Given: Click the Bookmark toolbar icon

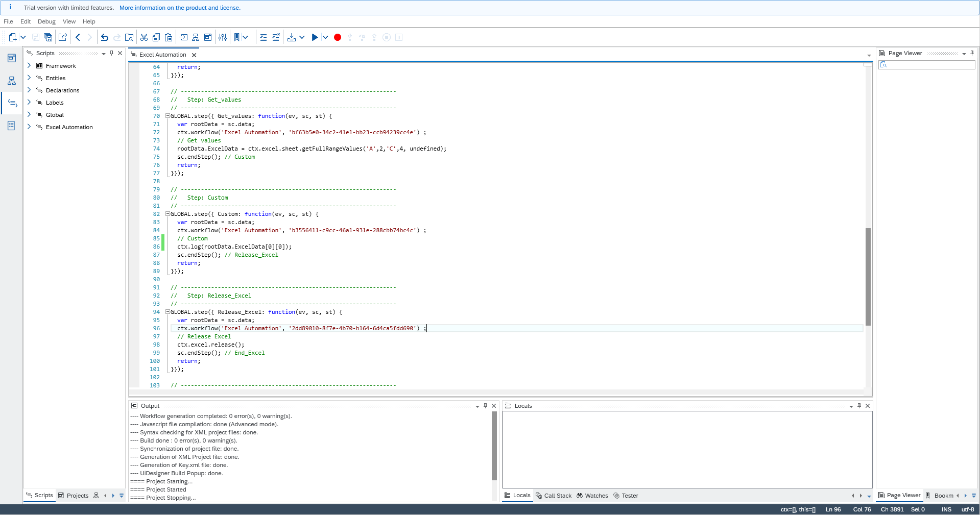Looking at the screenshot, I should [x=237, y=37].
